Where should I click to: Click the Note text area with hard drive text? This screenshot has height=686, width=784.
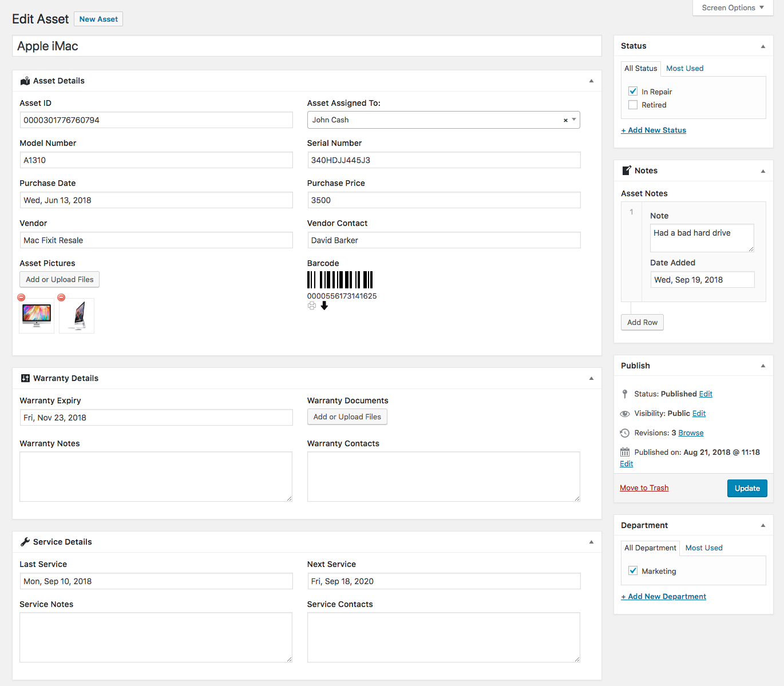[702, 238]
